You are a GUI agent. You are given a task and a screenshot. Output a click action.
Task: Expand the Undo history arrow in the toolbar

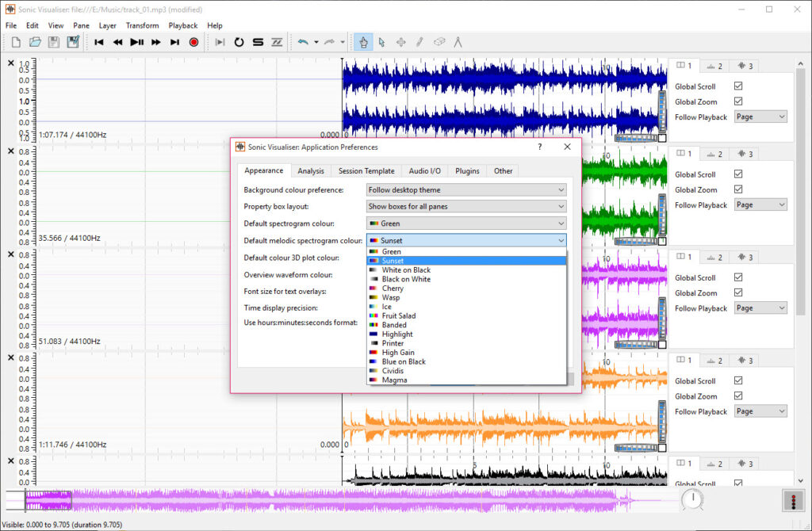coord(316,43)
